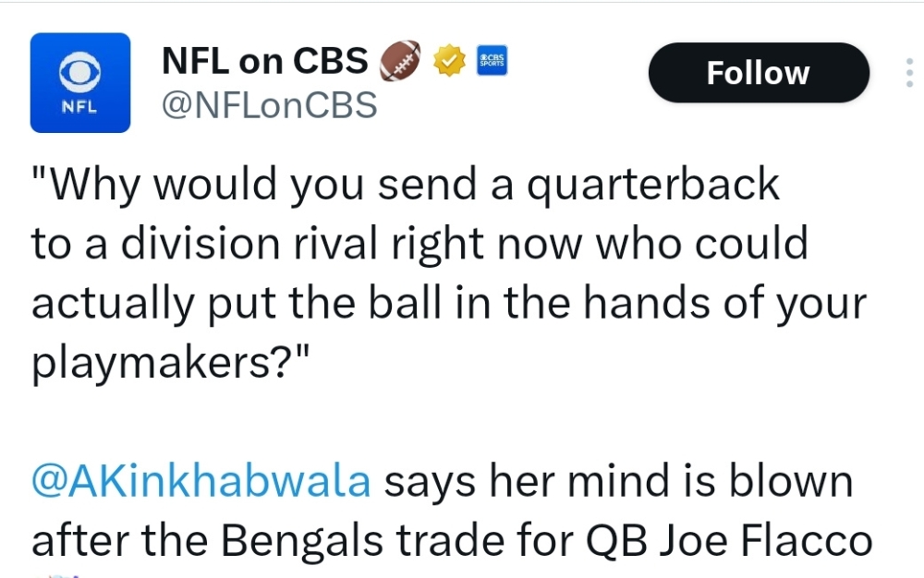Open the @AKinkhabwala mention link
Viewport: 924px width, 578px height.
coord(201,483)
